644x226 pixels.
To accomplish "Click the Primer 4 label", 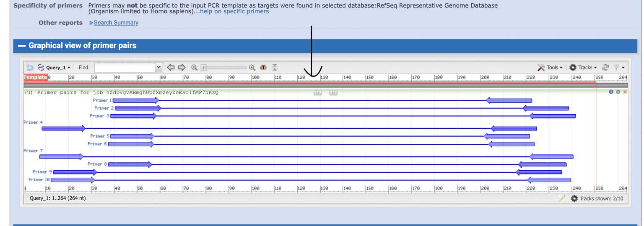I will pyautogui.click(x=33, y=122).
